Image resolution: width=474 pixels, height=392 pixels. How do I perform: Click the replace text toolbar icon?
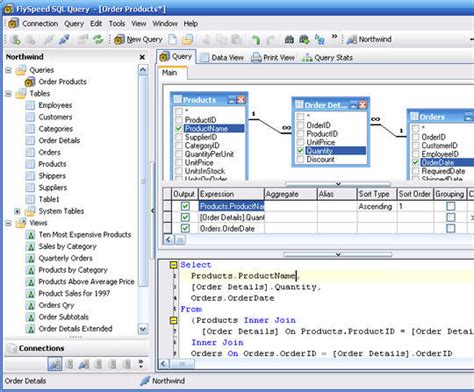[x=320, y=39]
